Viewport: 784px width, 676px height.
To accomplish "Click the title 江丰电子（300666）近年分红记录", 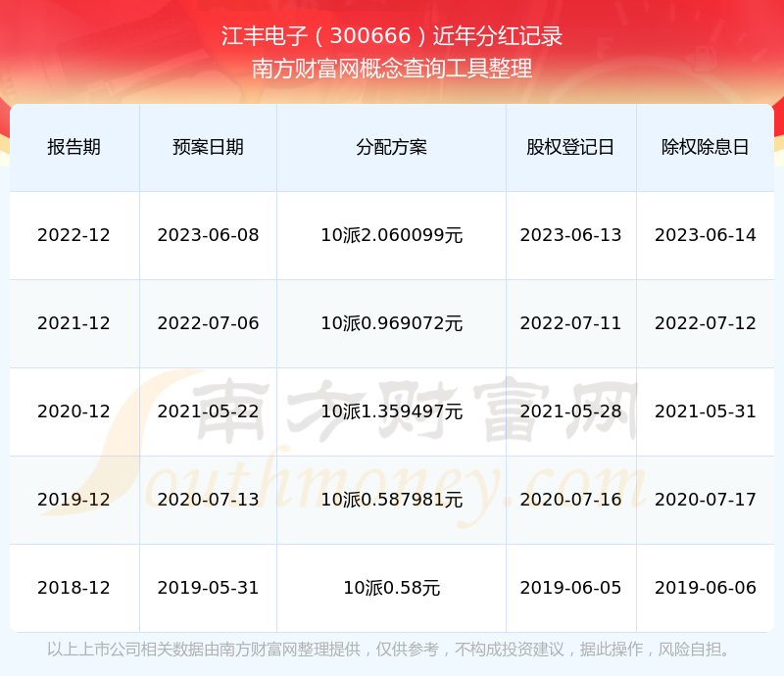I will pos(391,36).
